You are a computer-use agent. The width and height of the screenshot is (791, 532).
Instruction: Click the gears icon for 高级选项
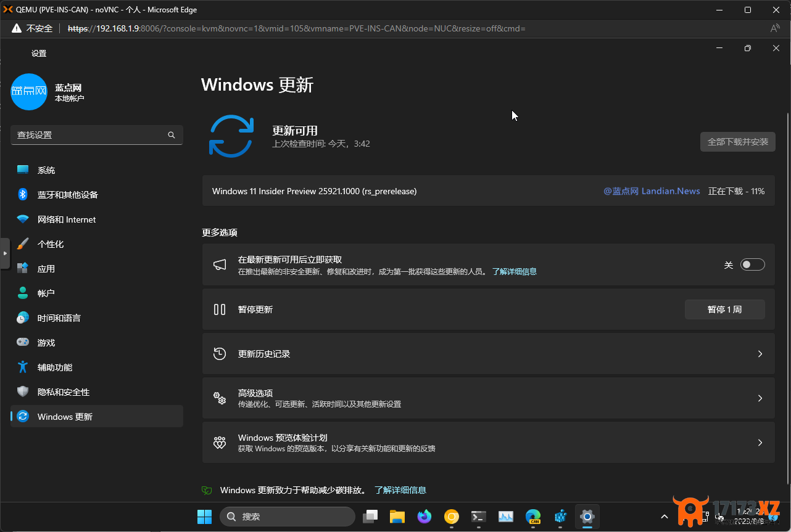click(220, 398)
